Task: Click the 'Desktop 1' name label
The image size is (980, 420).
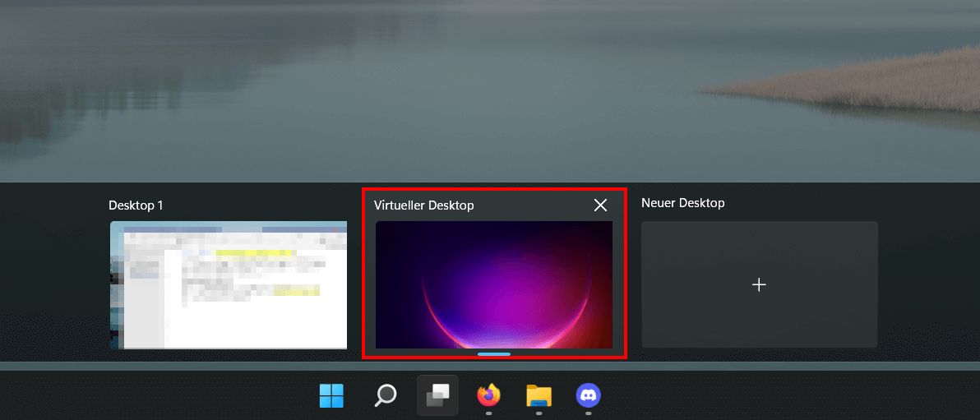Action: tap(136, 205)
